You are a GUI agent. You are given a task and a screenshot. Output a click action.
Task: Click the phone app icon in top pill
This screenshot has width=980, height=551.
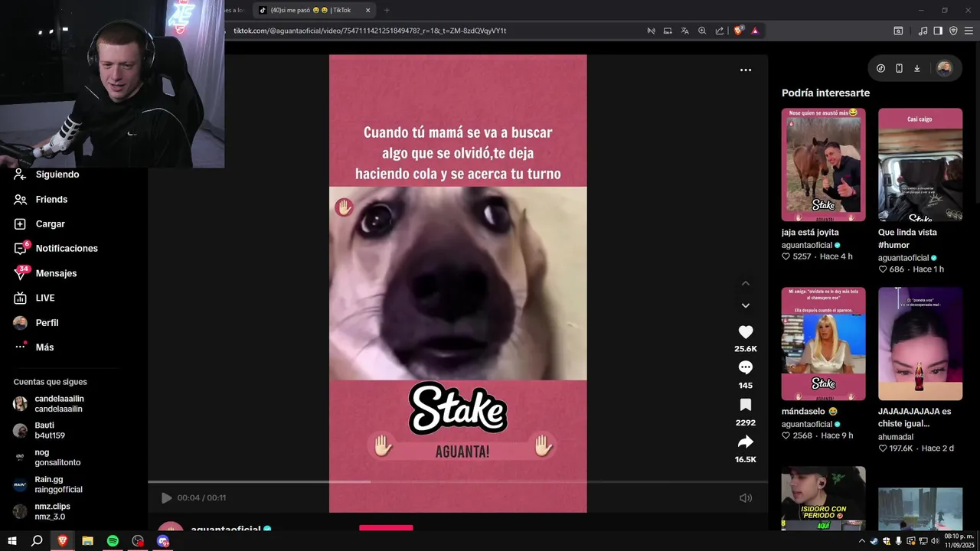[x=899, y=68]
